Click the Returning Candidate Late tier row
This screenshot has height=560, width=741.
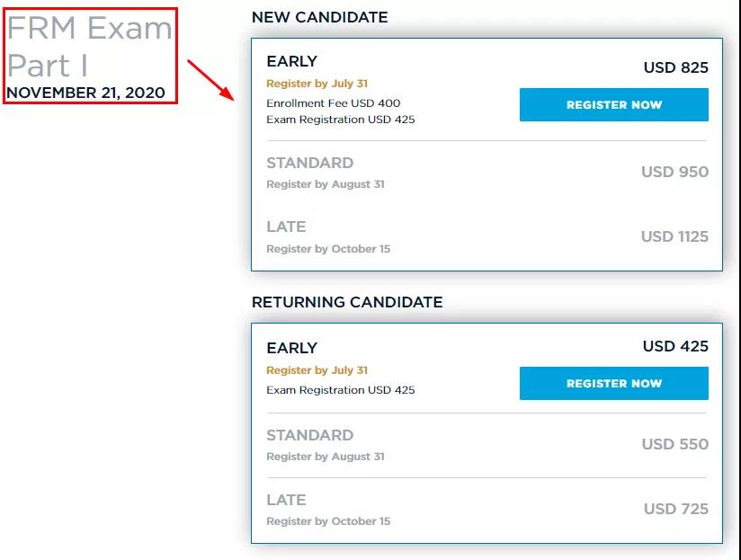487,510
